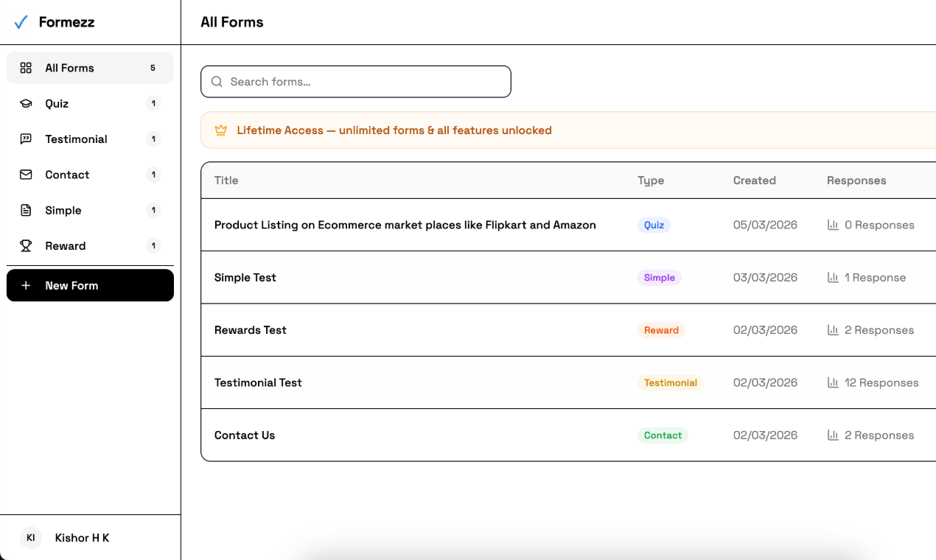This screenshot has height=560, width=936.
Task: Select the Reward trophy icon
Action: pyautogui.click(x=26, y=245)
